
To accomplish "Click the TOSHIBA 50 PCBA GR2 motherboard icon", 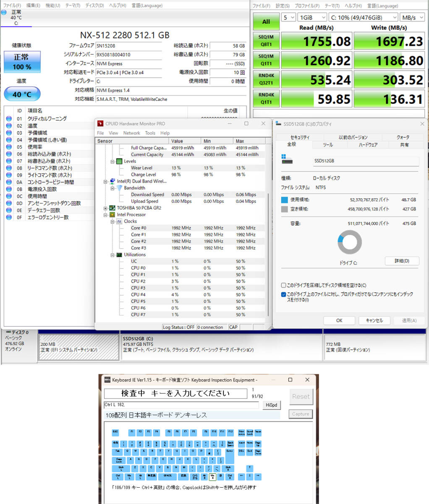I will 112,208.
